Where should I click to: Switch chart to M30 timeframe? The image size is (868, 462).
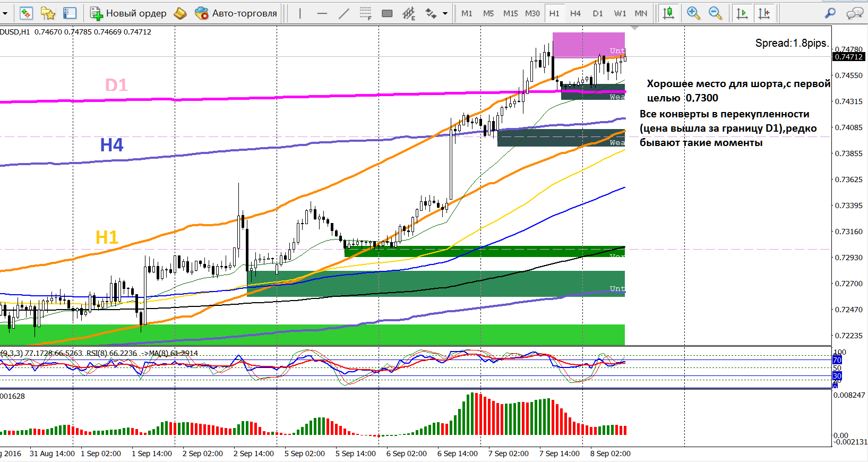532,13
